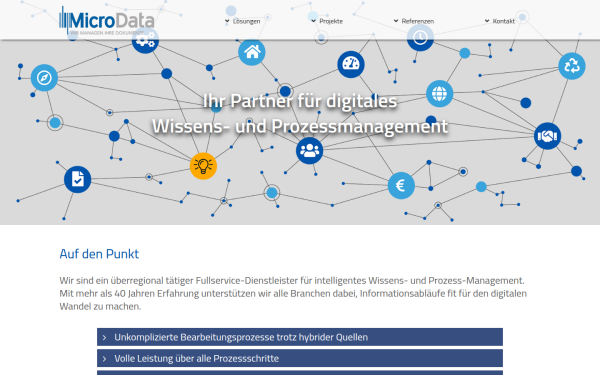600x375 pixels.
Task: Click the group of people icon
Action: [309, 150]
